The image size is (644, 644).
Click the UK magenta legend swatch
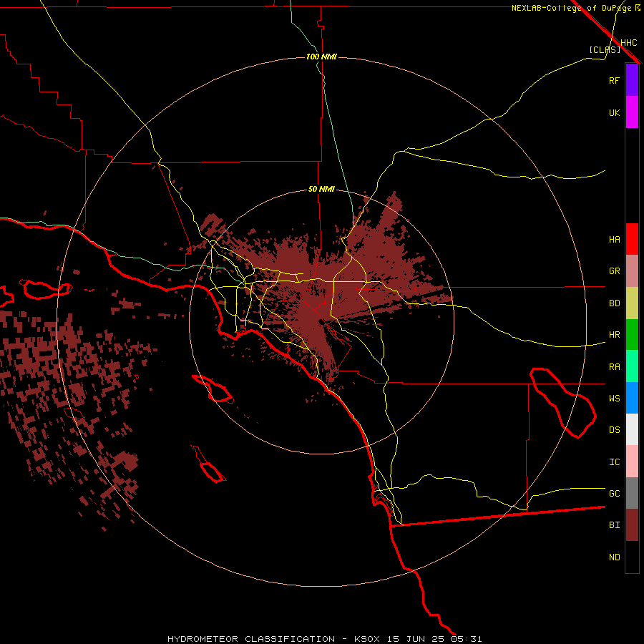[632, 112]
